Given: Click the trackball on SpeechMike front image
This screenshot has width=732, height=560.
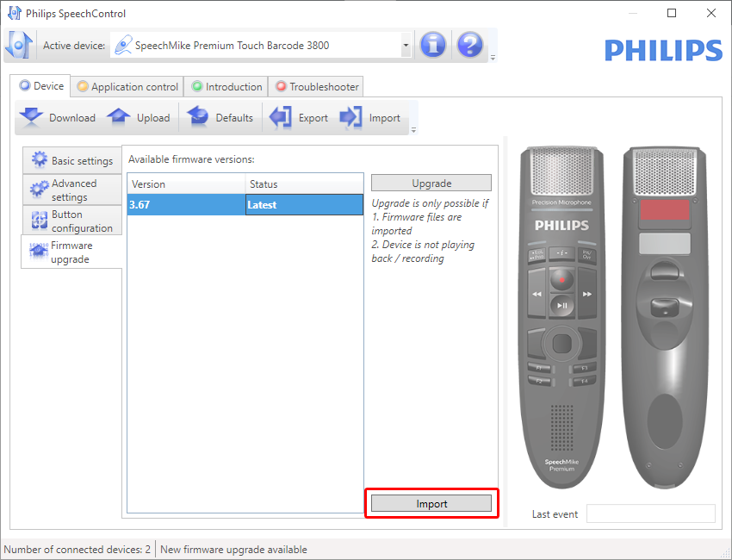Looking at the screenshot, I should pyautogui.click(x=561, y=344).
